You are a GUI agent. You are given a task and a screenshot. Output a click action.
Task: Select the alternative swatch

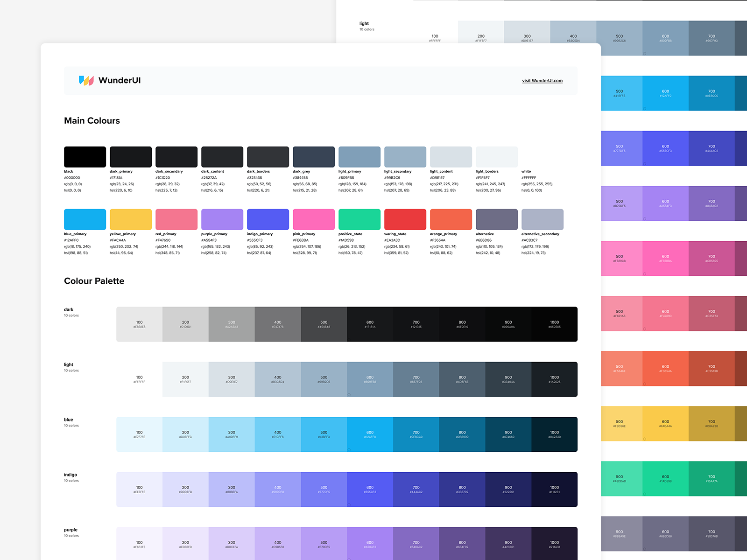497,219
